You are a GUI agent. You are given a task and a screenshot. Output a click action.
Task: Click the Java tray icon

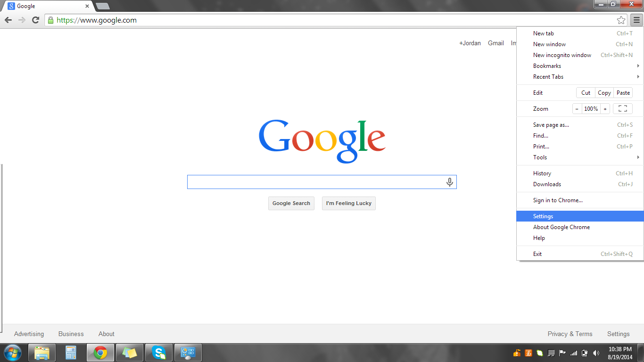tap(528, 353)
